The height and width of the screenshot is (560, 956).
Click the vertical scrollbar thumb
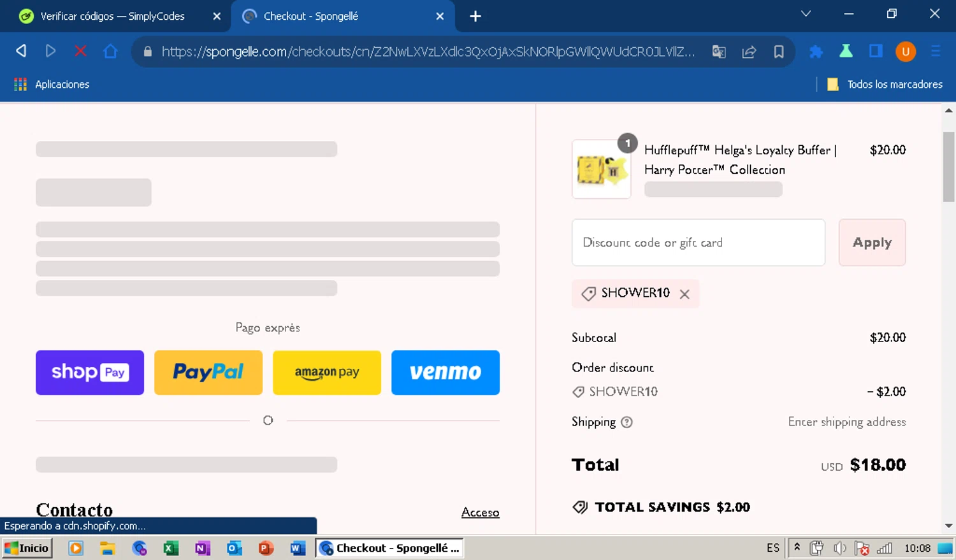point(948,167)
